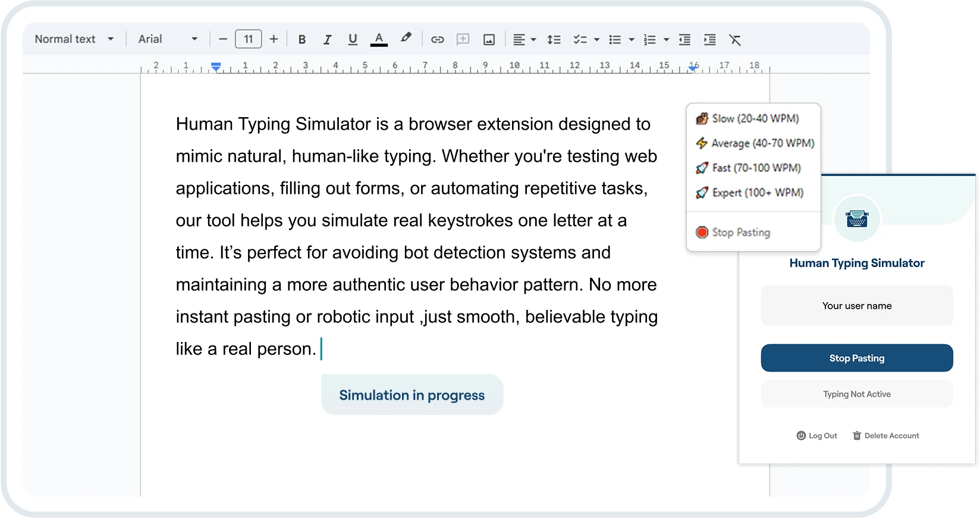Select Slow (20-40 WPM) speed option
The height and width of the screenshot is (518, 980).
pos(755,118)
